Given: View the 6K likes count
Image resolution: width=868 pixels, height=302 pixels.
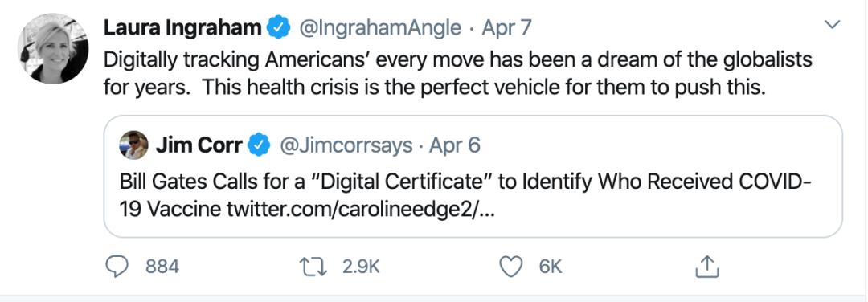Looking at the screenshot, I should (551, 267).
